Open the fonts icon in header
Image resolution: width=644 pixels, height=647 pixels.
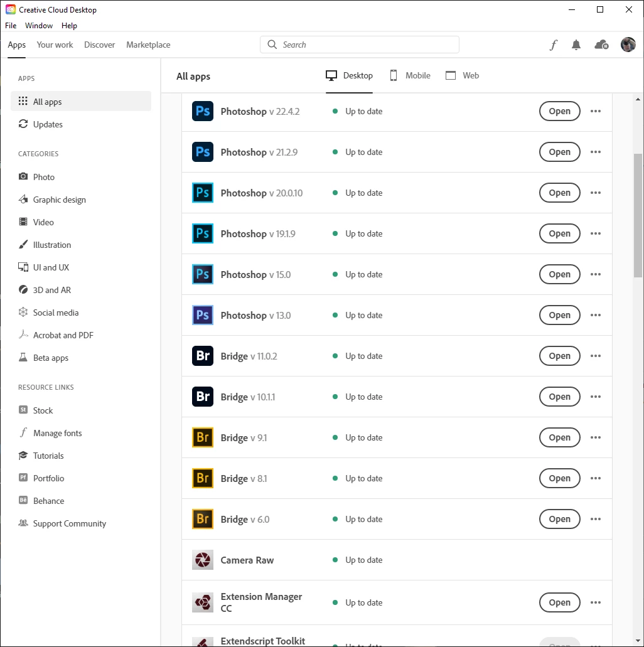(554, 45)
